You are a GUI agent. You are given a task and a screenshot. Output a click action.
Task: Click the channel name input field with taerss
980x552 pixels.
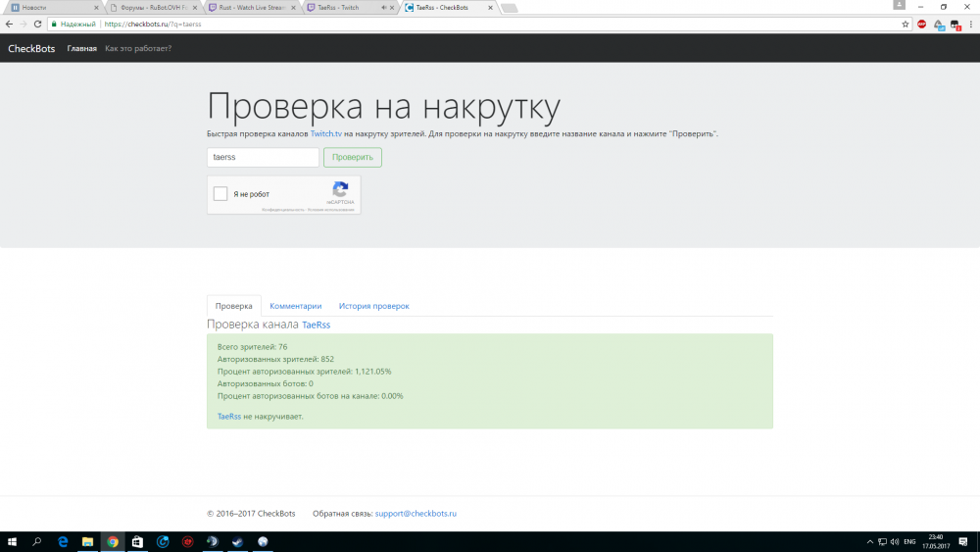263,157
